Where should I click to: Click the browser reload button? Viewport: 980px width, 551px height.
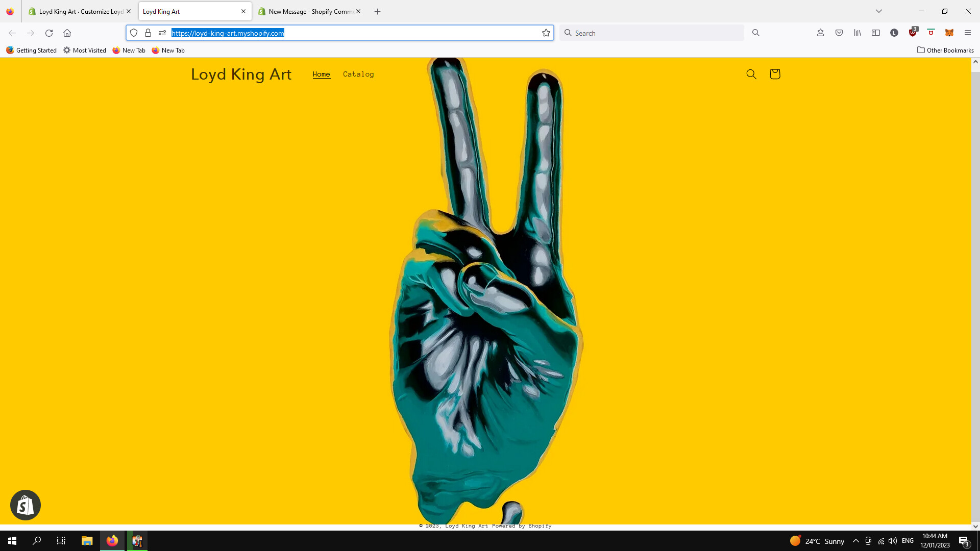(x=49, y=33)
